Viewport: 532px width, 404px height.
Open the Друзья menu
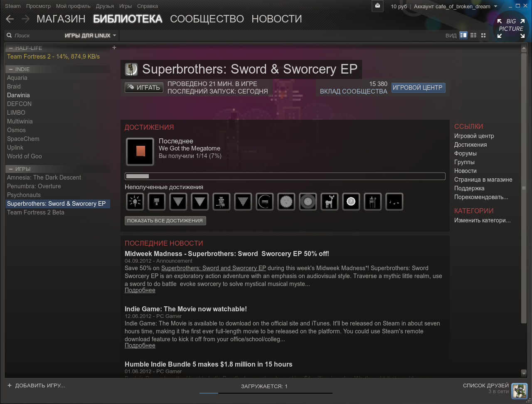pyautogui.click(x=104, y=6)
